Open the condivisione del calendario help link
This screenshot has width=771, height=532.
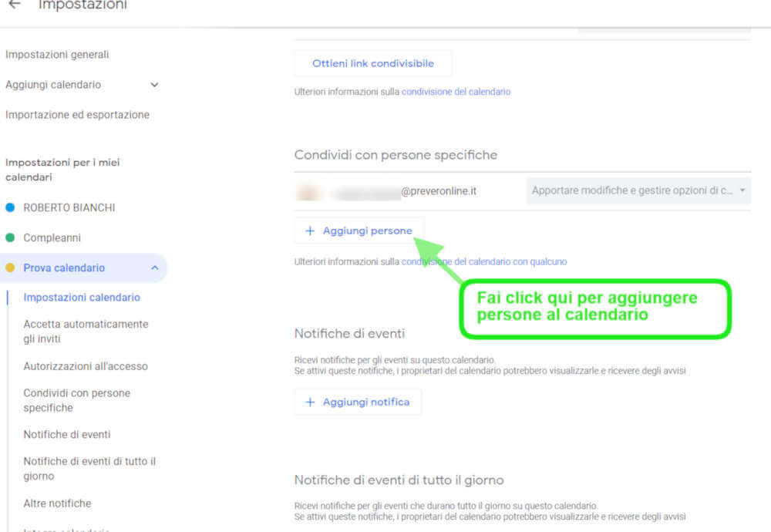(456, 91)
